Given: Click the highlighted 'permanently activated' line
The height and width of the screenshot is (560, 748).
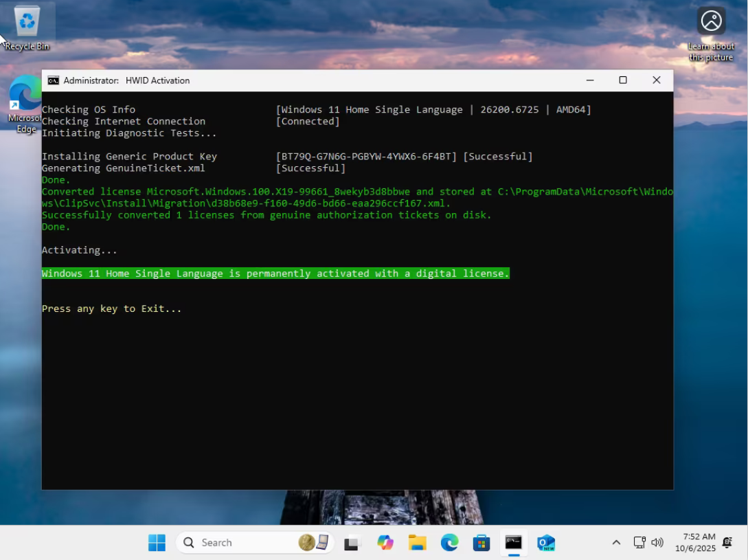Looking at the screenshot, I should pos(275,273).
